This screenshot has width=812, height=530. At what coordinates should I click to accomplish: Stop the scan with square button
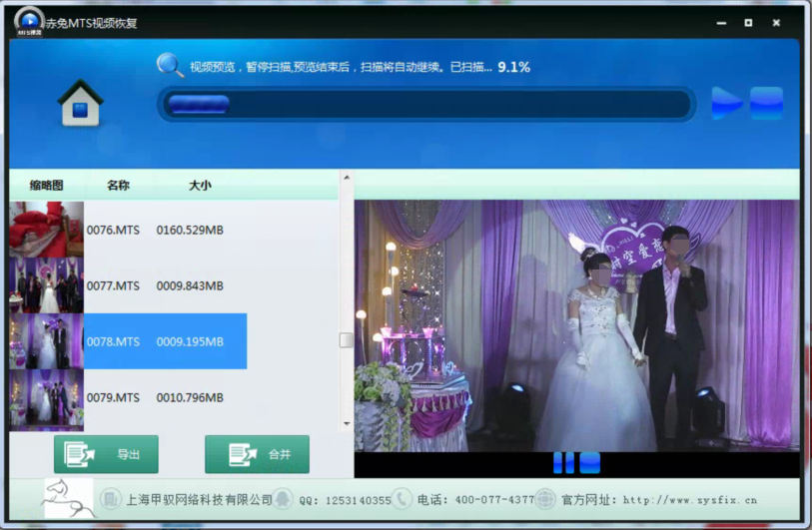point(766,103)
